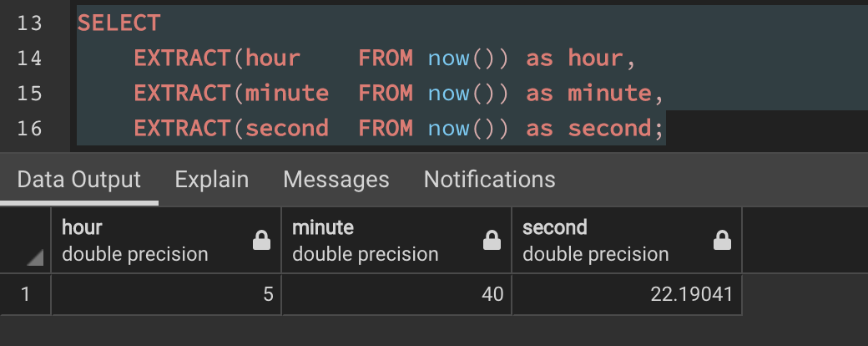The height and width of the screenshot is (346, 868).
Task: Click line number 13 in the editor gutter
Action: (29, 23)
